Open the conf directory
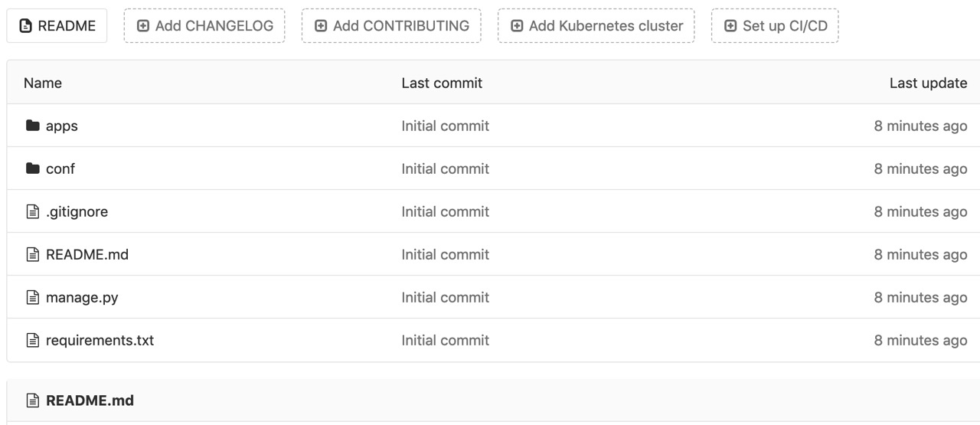 click(x=60, y=168)
